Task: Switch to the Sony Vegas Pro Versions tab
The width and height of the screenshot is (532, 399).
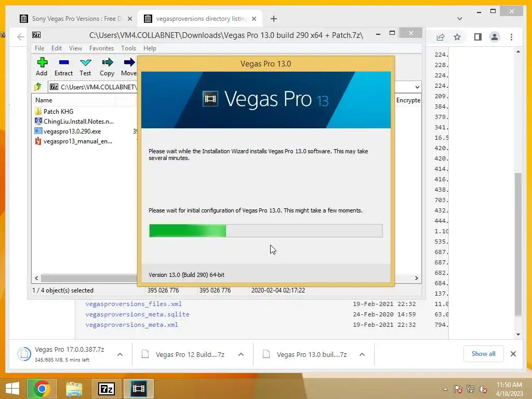Action: click(x=77, y=19)
